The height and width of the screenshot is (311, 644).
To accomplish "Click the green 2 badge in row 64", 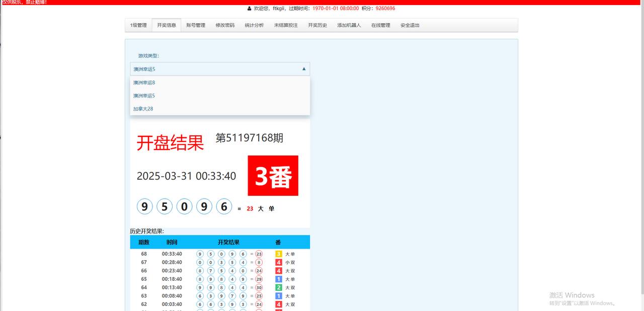I will (x=279, y=287).
